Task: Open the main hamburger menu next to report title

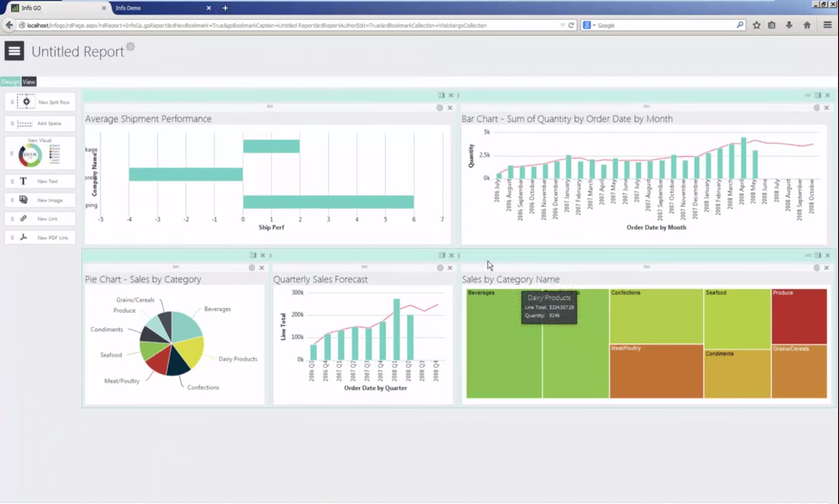Action: click(x=14, y=51)
